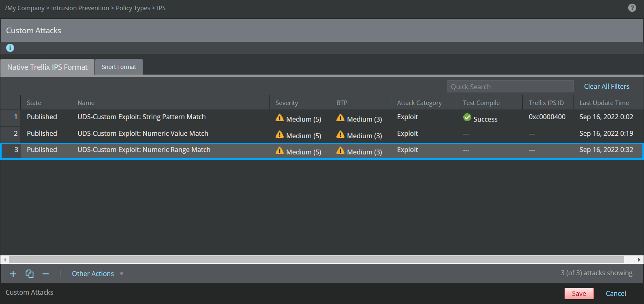Click Severity warning icon for Numeric Value Match
The height and width of the screenshot is (304, 644).
point(280,134)
